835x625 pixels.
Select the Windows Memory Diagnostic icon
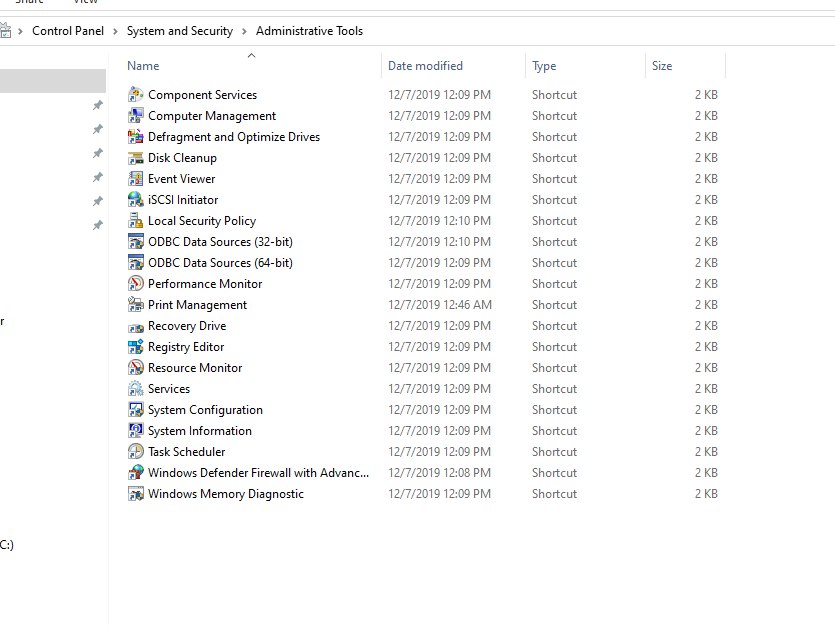[x=136, y=494]
